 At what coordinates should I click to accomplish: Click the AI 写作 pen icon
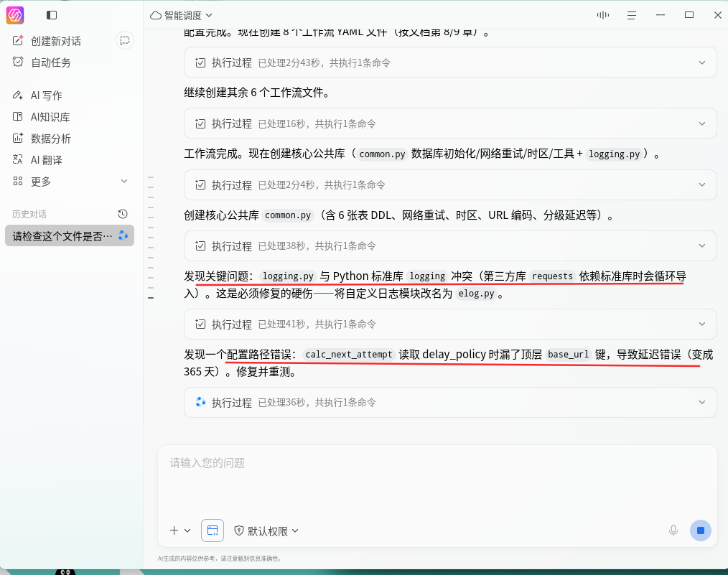18,95
